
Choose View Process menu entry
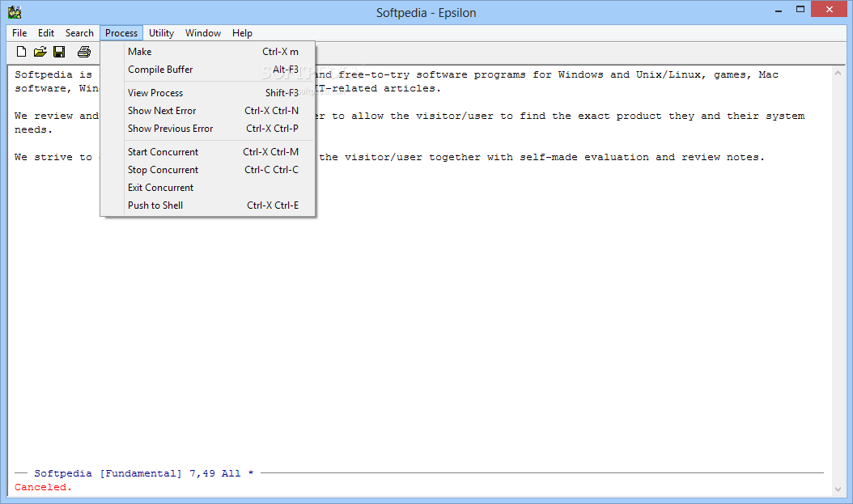point(208,93)
